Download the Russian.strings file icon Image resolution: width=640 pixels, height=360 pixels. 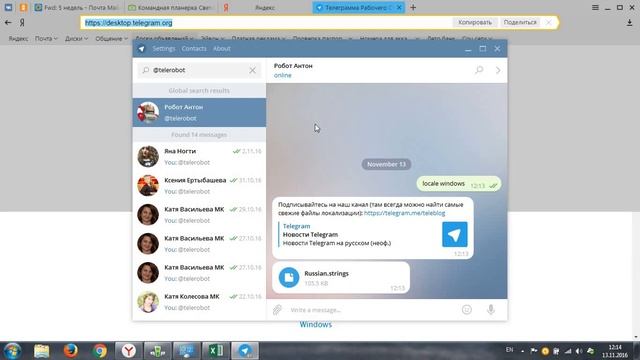(289, 277)
